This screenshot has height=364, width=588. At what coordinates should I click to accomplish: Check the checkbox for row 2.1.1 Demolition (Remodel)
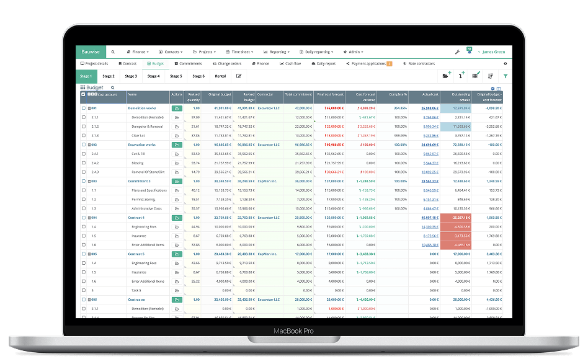[83, 117]
